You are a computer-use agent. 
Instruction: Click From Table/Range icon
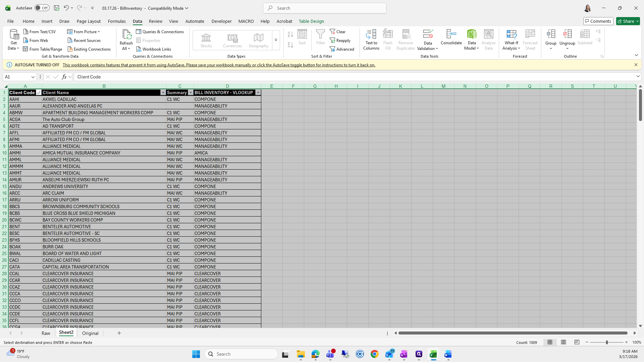(x=25, y=49)
